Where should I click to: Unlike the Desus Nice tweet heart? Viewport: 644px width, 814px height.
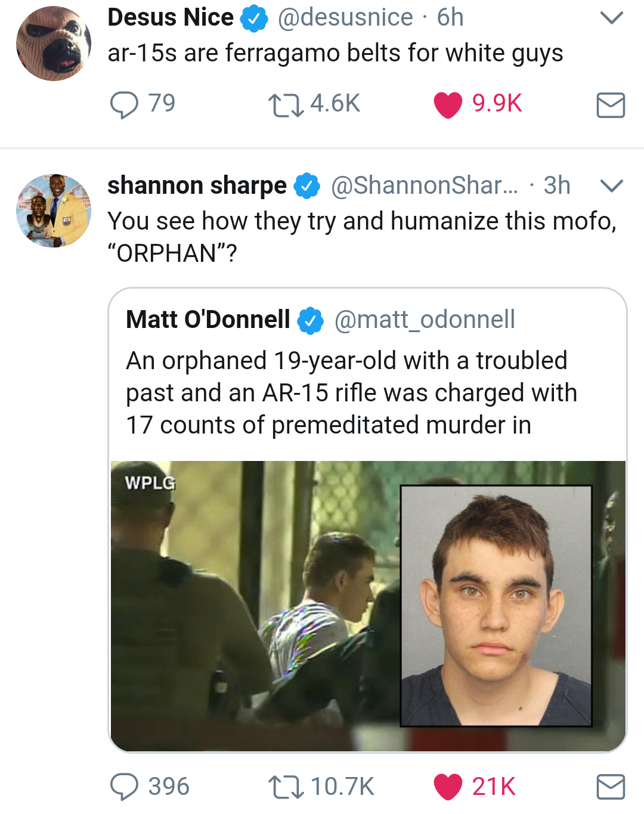click(448, 105)
